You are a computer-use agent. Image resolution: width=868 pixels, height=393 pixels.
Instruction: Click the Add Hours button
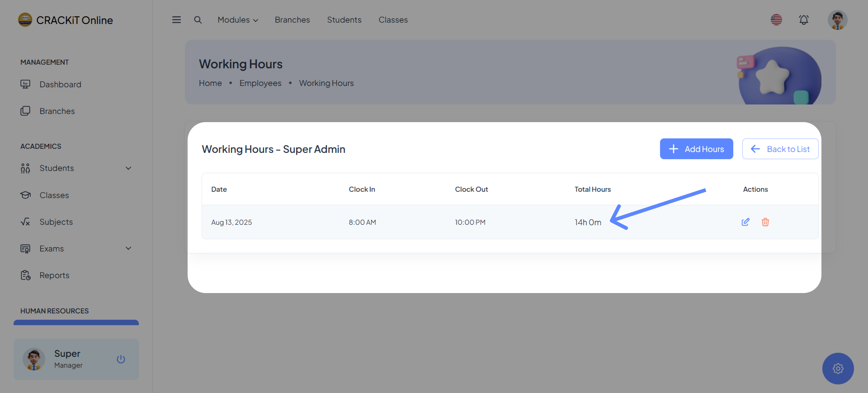tap(696, 149)
